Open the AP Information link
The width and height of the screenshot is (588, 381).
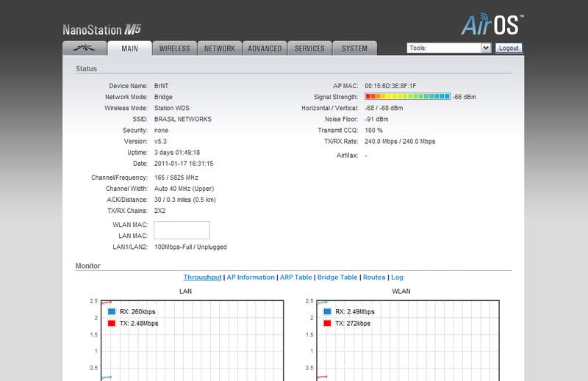251,277
